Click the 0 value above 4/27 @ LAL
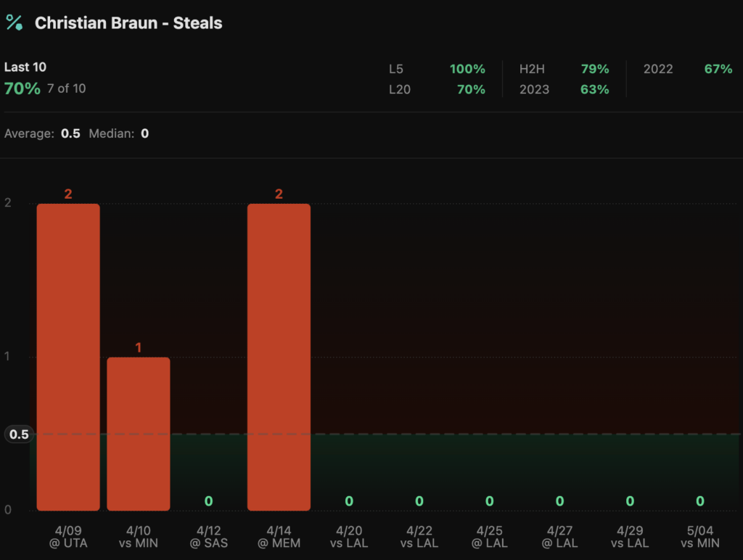The width and height of the screenshot is (743, 560). [559, 501]
